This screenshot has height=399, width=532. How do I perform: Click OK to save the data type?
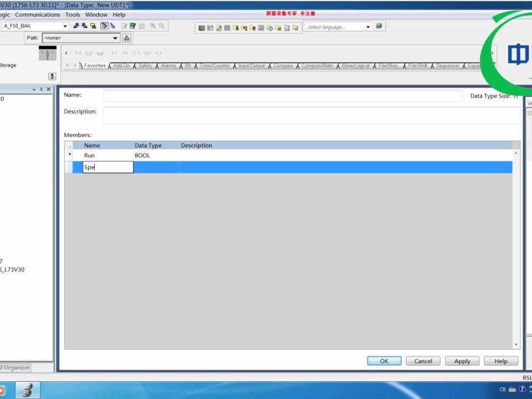click(384, 361)
